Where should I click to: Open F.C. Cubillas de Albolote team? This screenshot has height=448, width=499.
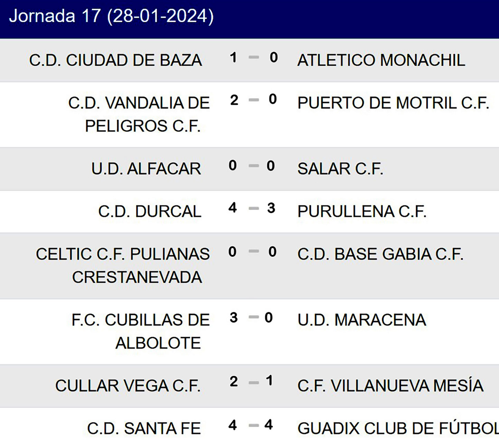[x=140, y=331]
